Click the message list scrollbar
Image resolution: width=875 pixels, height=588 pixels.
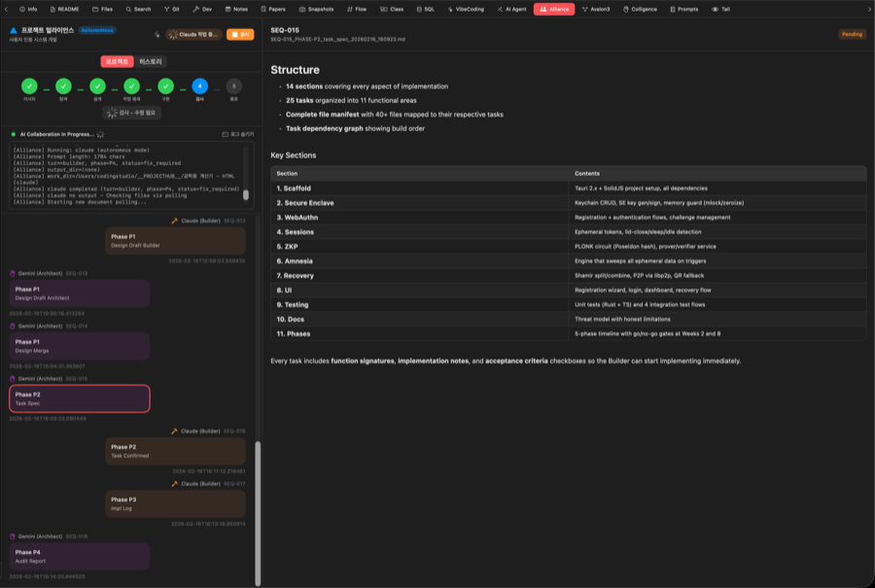coord(258,513)
